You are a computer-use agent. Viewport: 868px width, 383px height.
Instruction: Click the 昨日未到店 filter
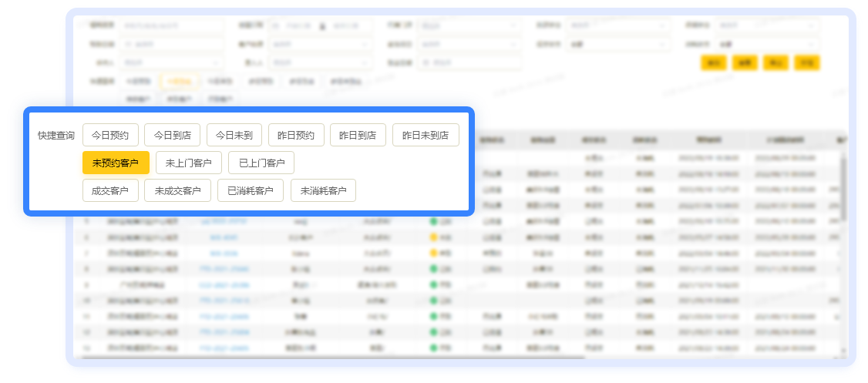click(426, 135)
